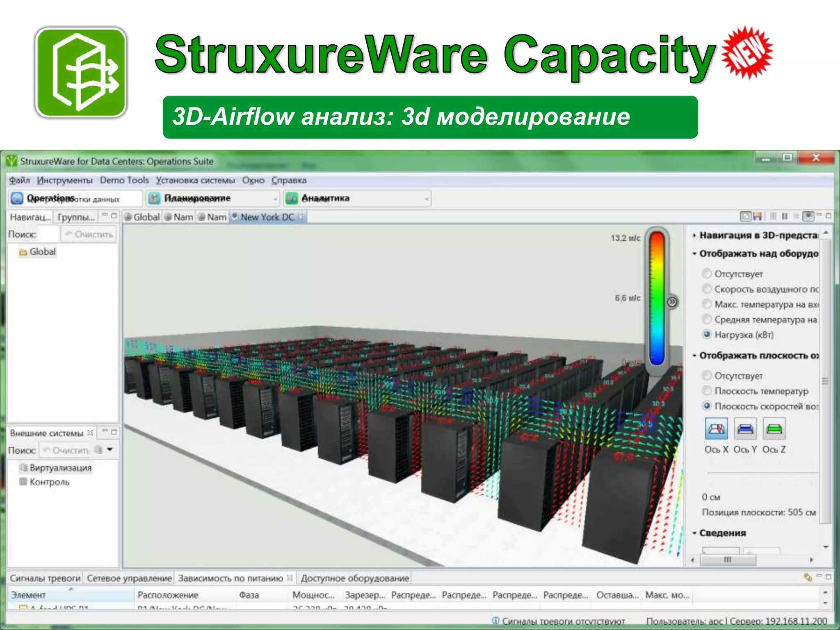The image size is (840, 630).
Task: Click the bottom panel's tool icon left of its minimize button
Action: 808,577
